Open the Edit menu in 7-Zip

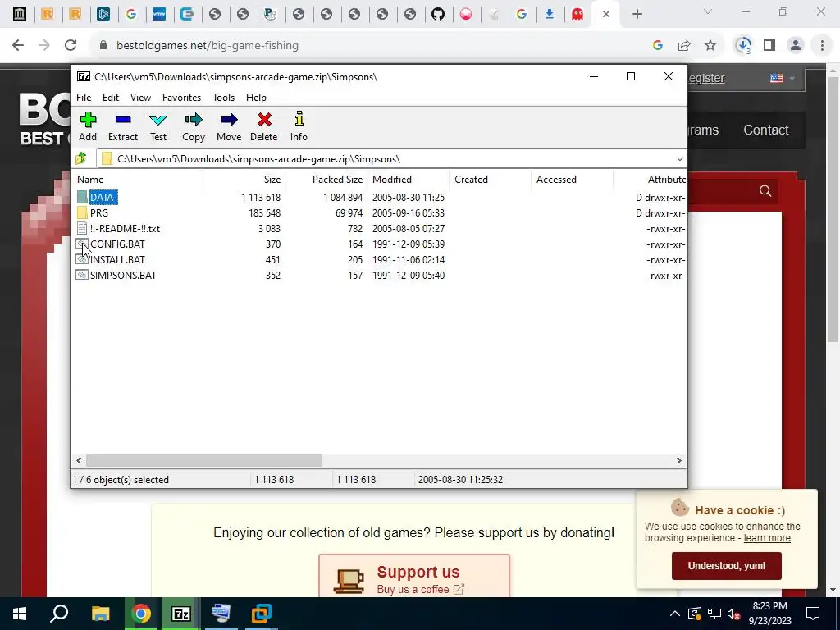coord(111,98)
